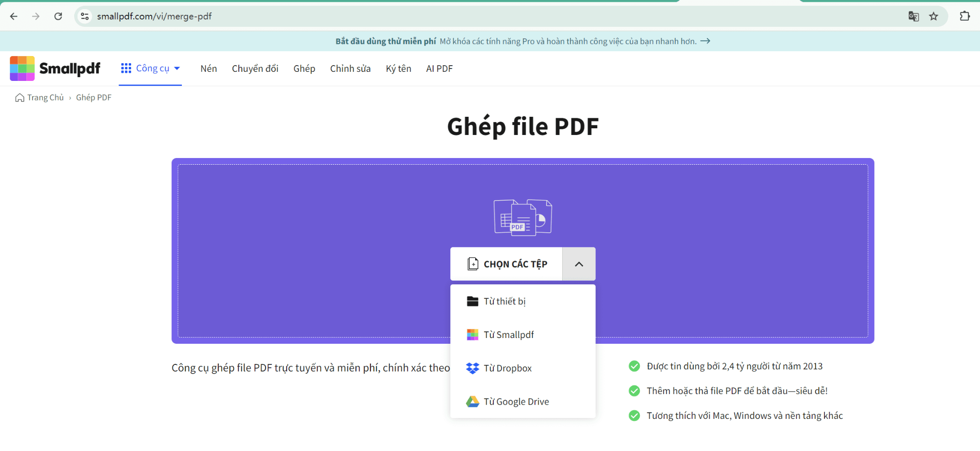Go to Trang Chủ breadcrumb link
This screenshot has height=451, width=980.
tap(45, 98)
